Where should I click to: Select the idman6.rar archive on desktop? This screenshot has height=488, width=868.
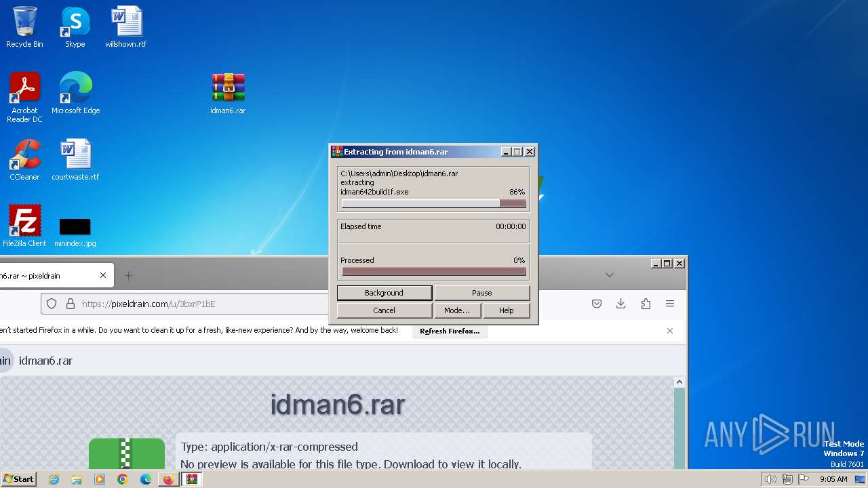tap(228, 94)
